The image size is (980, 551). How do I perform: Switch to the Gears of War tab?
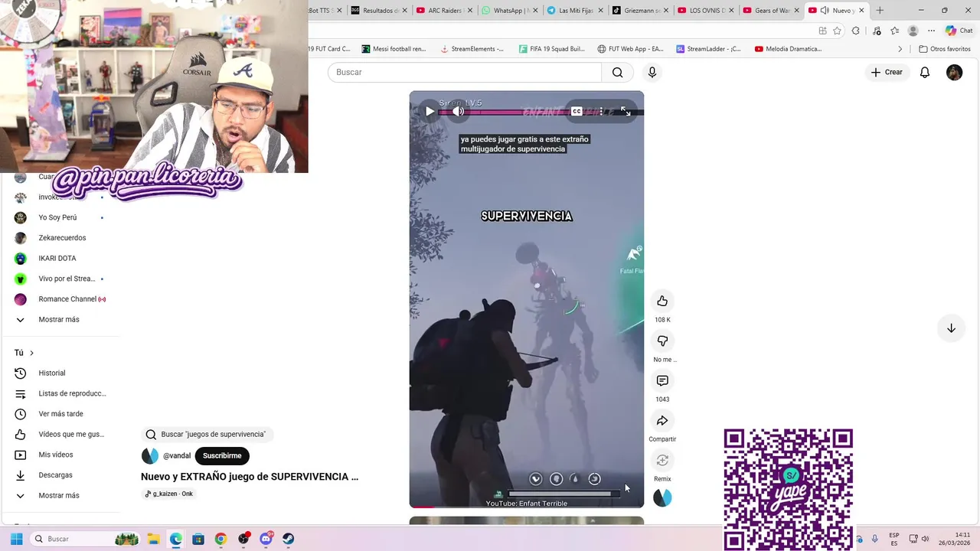(770, 10)
